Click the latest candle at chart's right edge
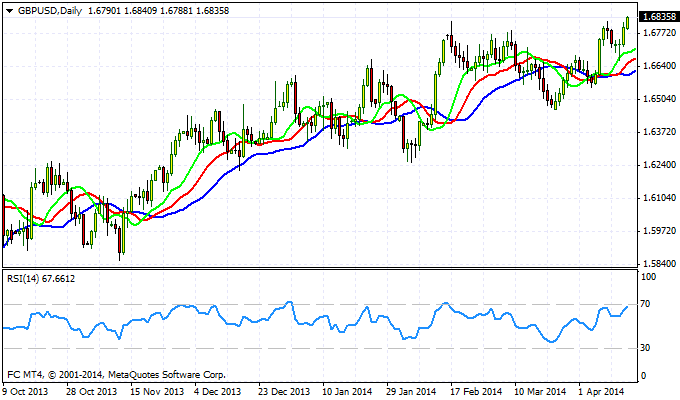 point(628,23)
